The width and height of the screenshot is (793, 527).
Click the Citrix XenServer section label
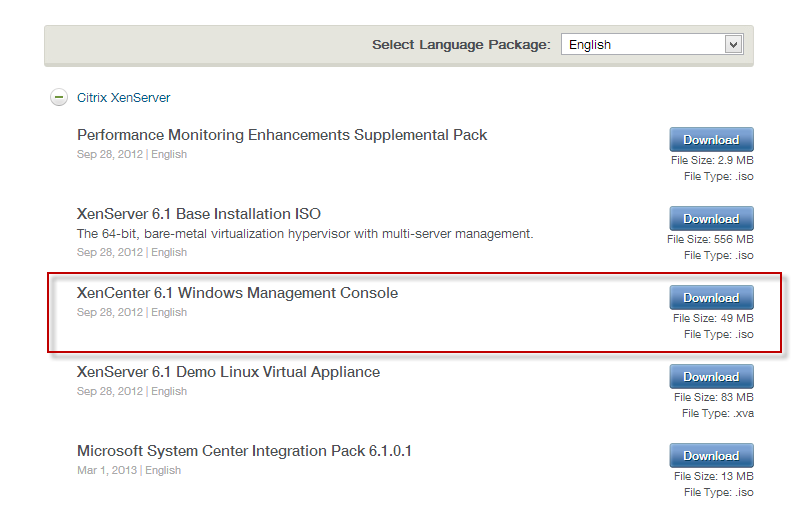pos(123,98)
